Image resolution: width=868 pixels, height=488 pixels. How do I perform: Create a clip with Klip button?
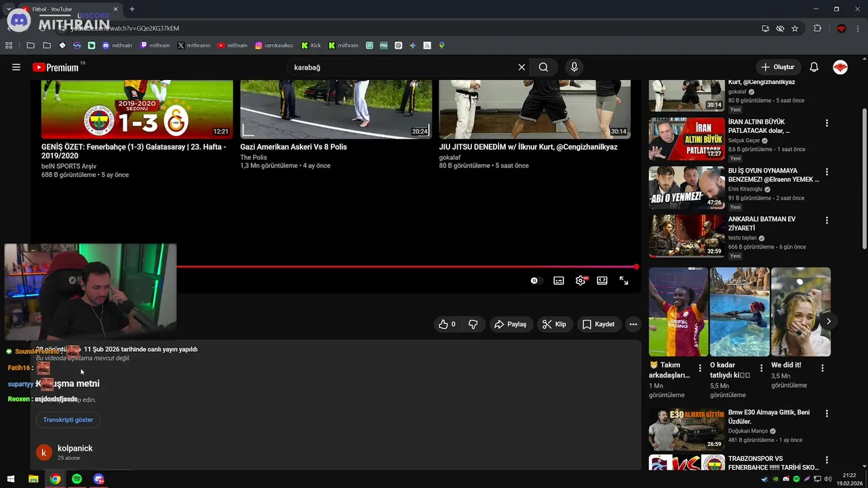pyautogui.click(x=555, y=324)
